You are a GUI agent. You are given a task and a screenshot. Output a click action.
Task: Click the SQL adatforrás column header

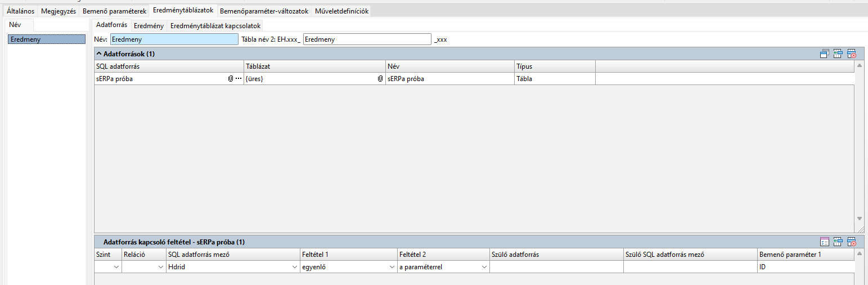tap(169, 66)
